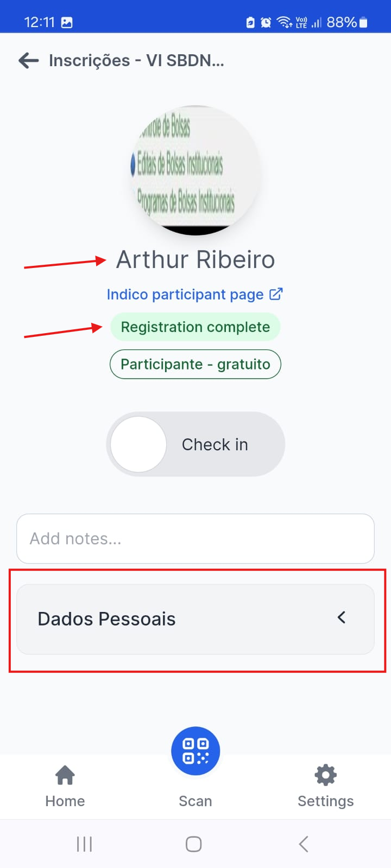Go back using the header arrow

28,60
